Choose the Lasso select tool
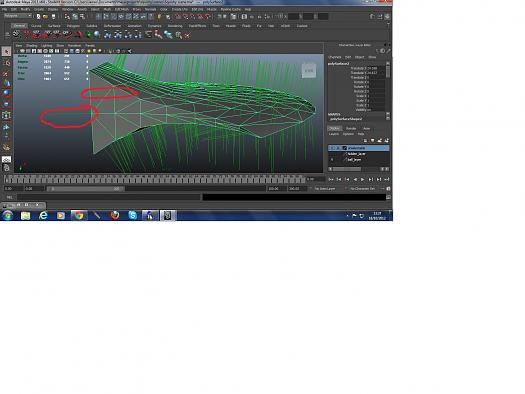525x394 pixels. pyautogui.click(x=6, y=63)
